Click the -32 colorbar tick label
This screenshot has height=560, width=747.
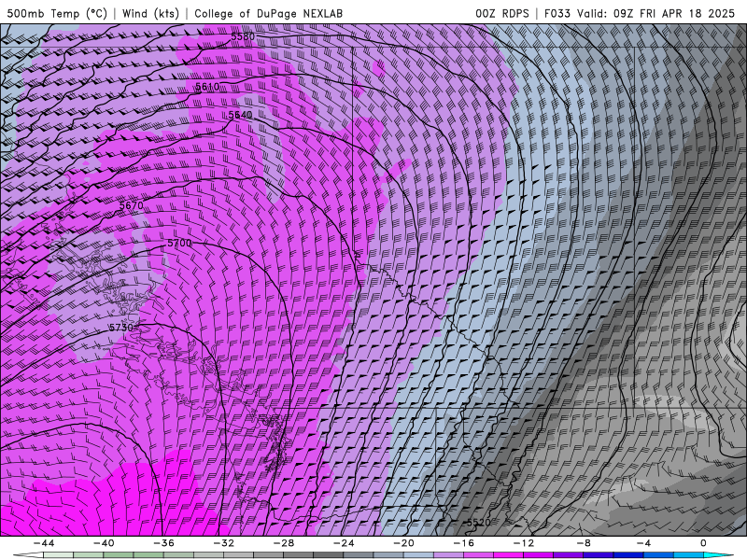[224, 543]
